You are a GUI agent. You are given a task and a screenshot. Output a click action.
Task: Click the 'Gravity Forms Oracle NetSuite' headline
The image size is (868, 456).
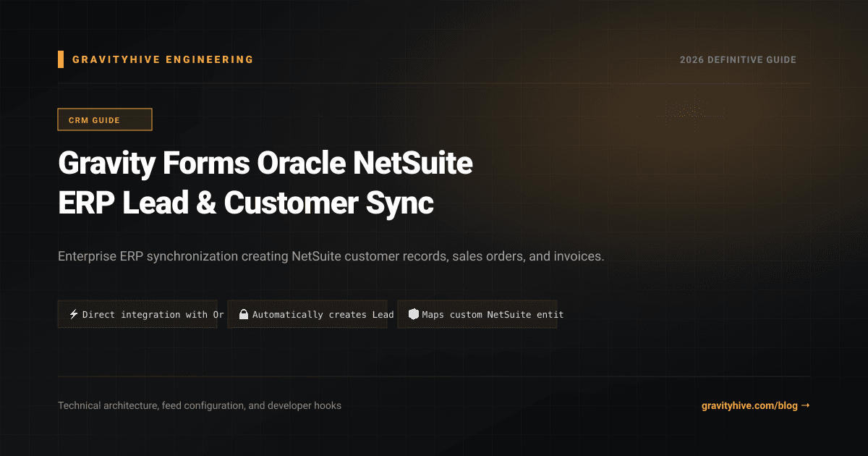click(265, 164)
